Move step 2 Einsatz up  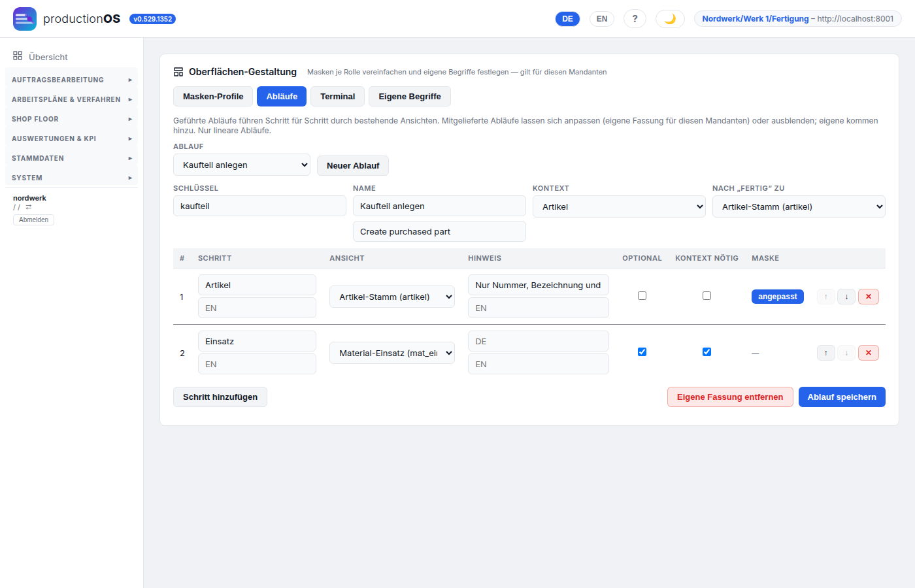[x=826, y=353]
